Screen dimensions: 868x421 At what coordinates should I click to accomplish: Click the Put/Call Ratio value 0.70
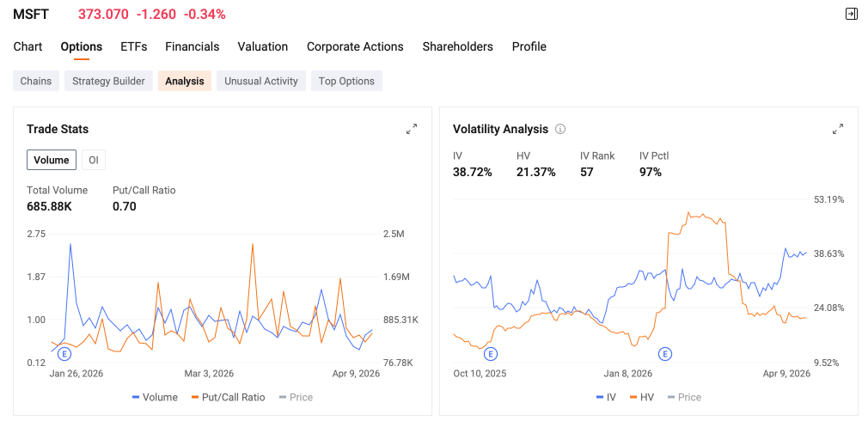(x=124, y=207)
